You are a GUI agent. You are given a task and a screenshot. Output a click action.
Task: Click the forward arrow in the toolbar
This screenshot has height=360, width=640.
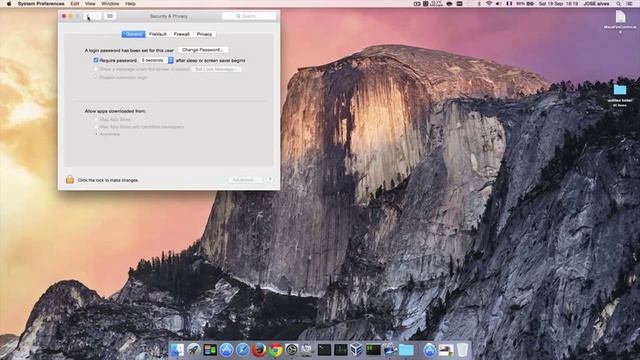tap(97, 16)
